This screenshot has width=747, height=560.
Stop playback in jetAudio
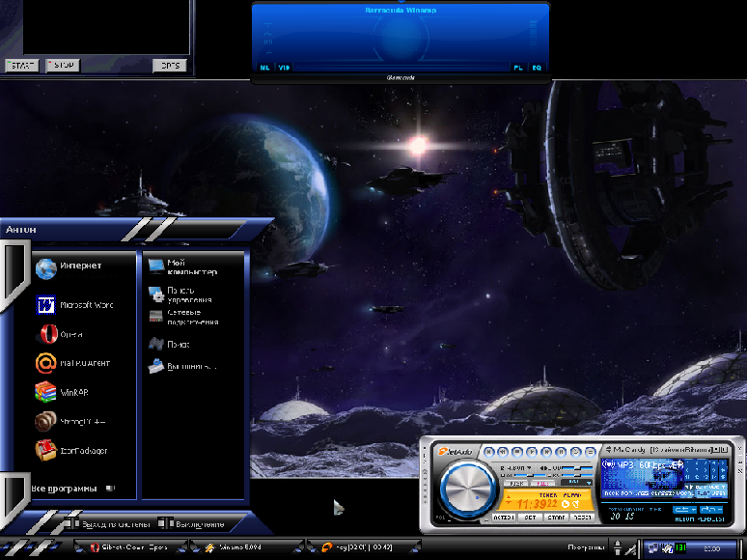517,452
